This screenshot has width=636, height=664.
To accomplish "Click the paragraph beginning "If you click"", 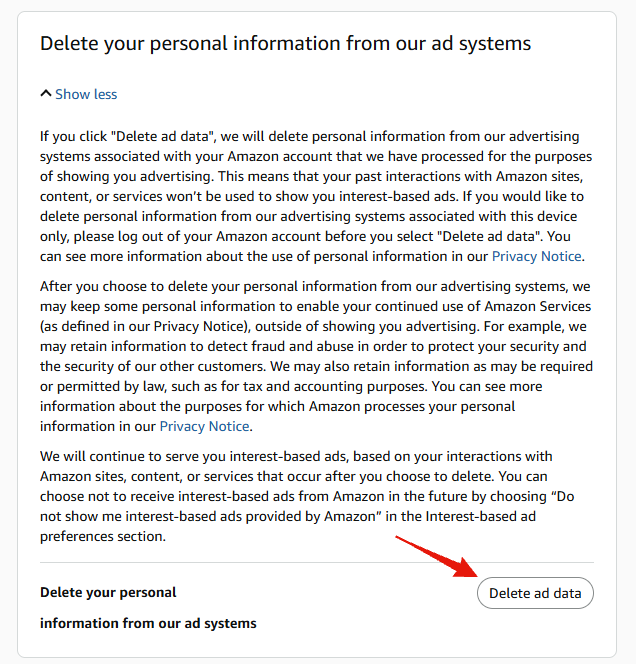I will click(x=316, y=196).
